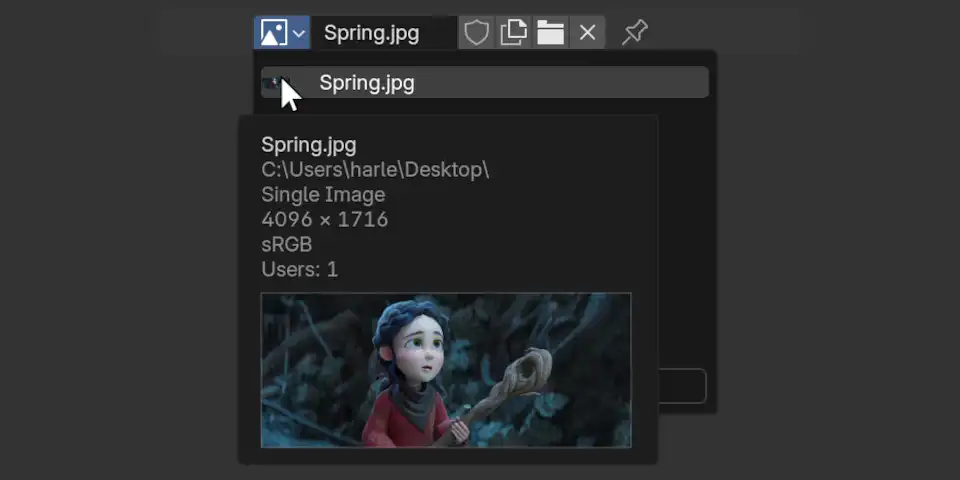Screen dimensions: 960x480
Task: Expand the image browse dropdown chevron
Action: click(x=298, y=33)
